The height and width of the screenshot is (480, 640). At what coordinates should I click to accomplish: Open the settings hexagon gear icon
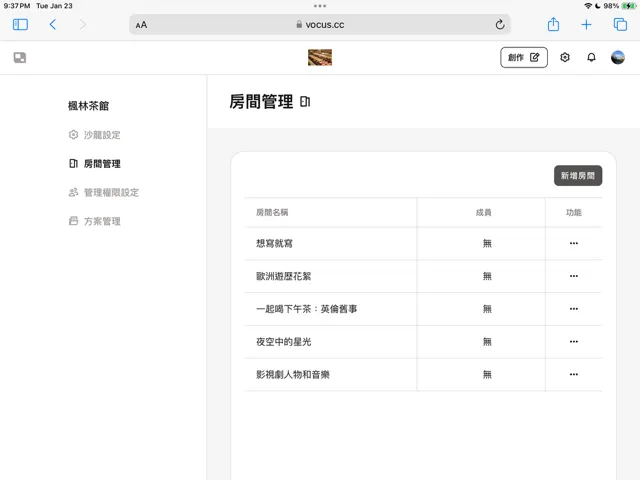tap(564, 58)
